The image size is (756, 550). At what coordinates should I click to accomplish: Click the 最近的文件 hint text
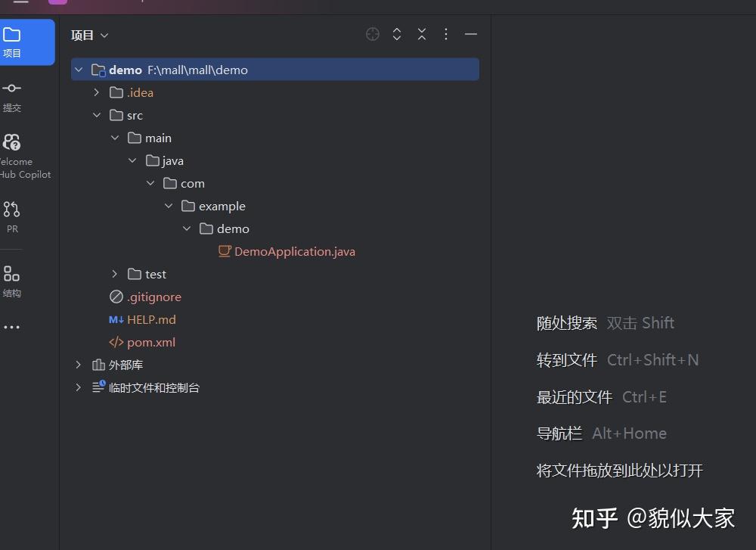click(x=575, y=397)
